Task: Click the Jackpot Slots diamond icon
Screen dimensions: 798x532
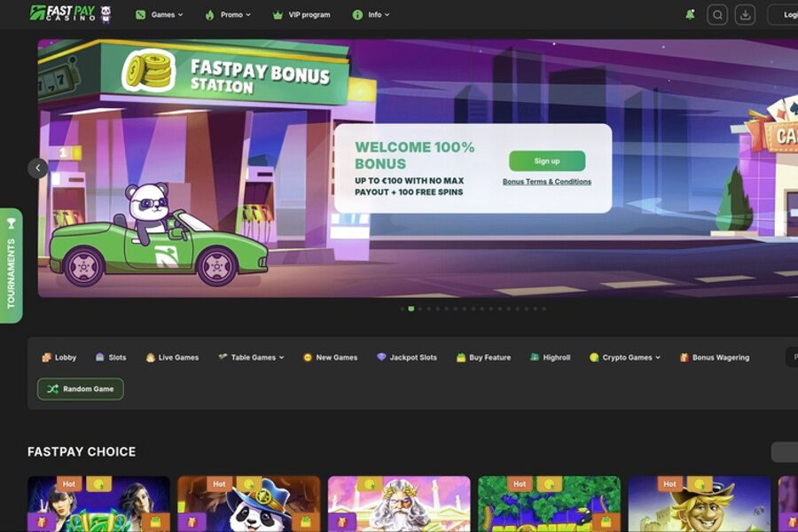Action: tap(381, 356)
